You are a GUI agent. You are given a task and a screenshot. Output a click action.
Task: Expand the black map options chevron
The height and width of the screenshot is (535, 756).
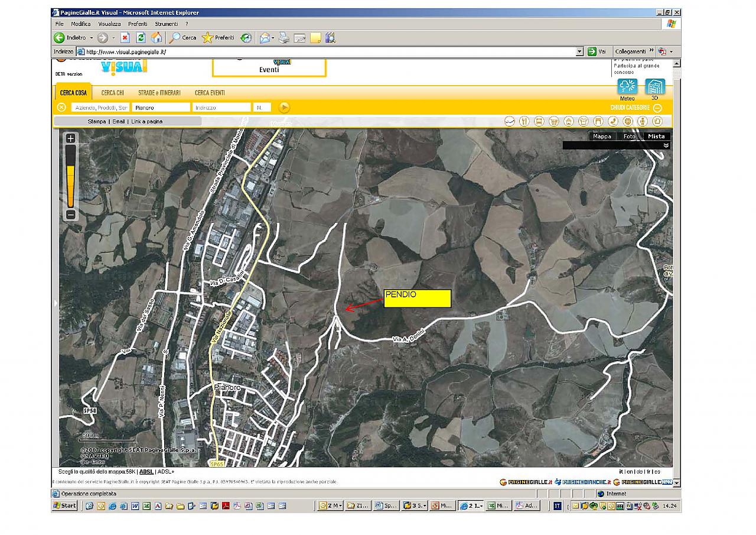(666, 145)
